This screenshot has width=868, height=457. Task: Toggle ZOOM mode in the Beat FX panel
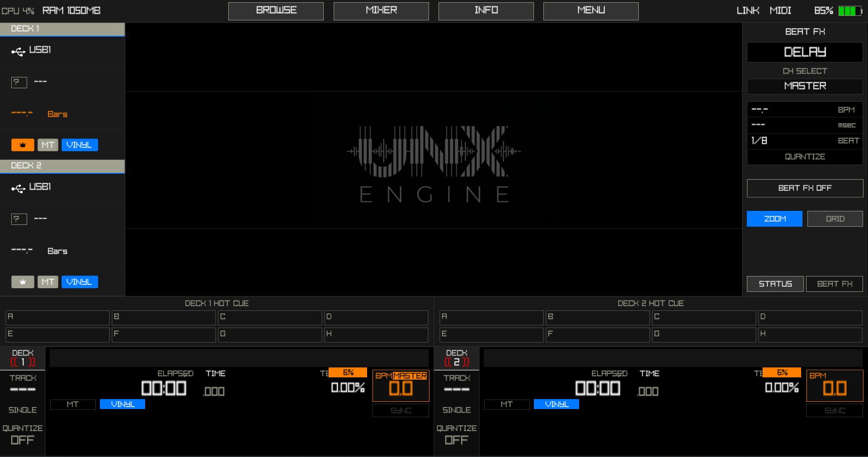[x=774, y=219]
